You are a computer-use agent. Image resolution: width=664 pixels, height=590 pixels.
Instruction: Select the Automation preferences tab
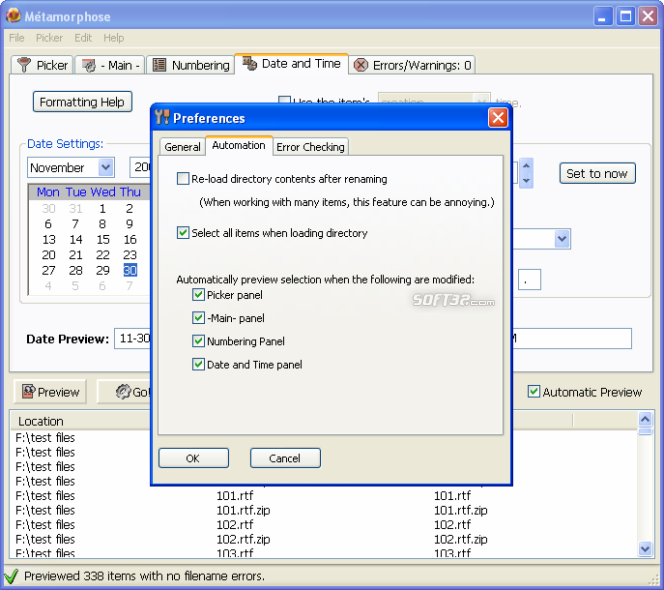coord(238,145)
